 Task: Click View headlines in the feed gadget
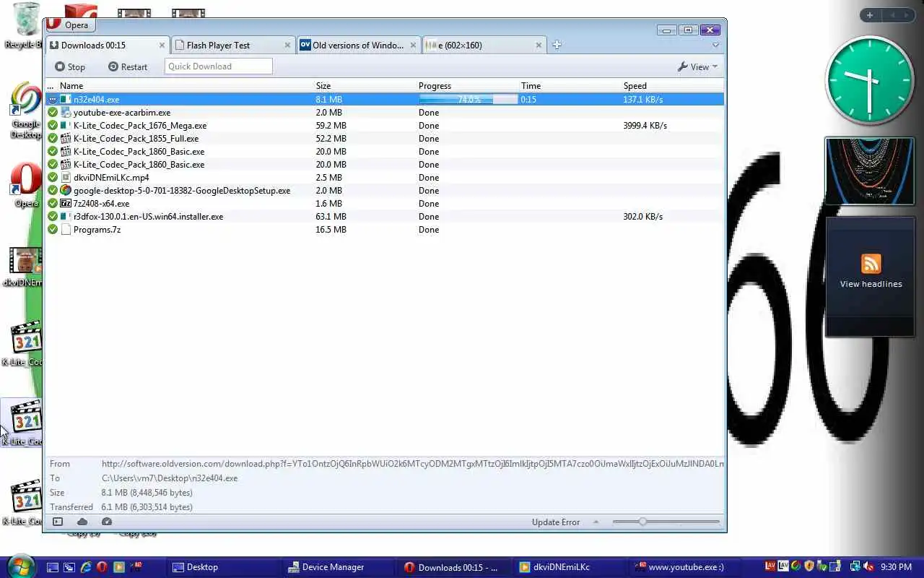871,284
